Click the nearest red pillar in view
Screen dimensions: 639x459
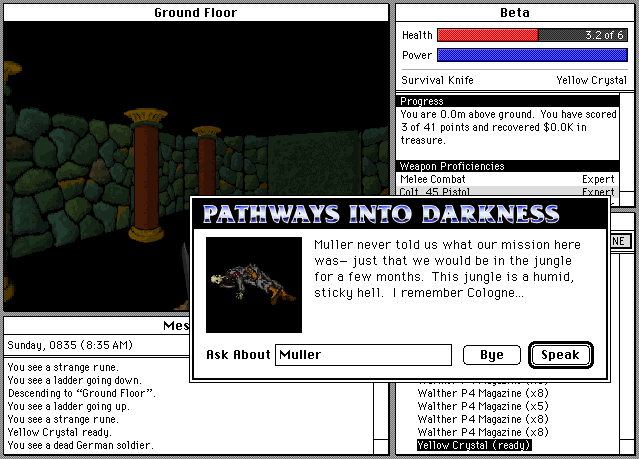pos(146,175)
